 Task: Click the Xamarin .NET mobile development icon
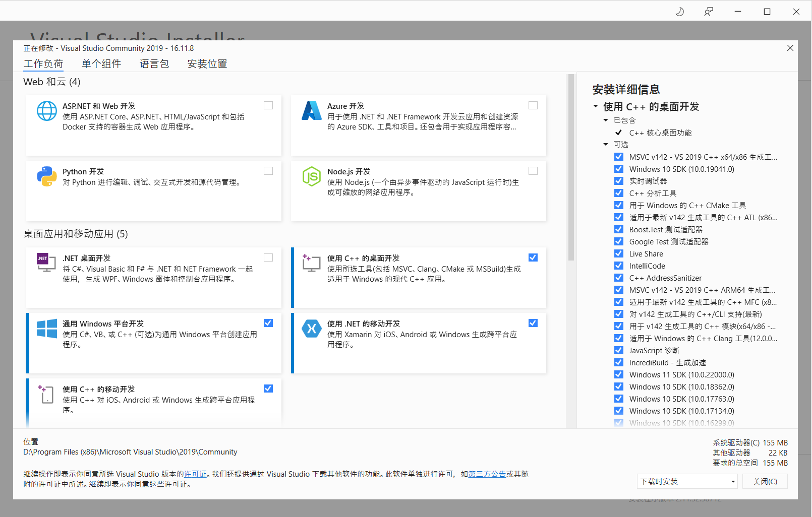pos(312,329)
